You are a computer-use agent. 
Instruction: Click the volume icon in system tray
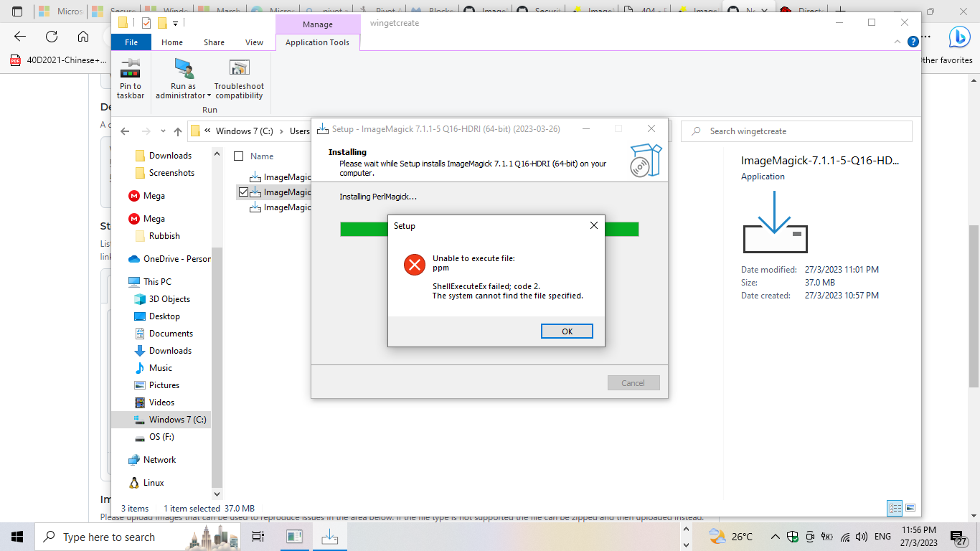tap(860, 537)
